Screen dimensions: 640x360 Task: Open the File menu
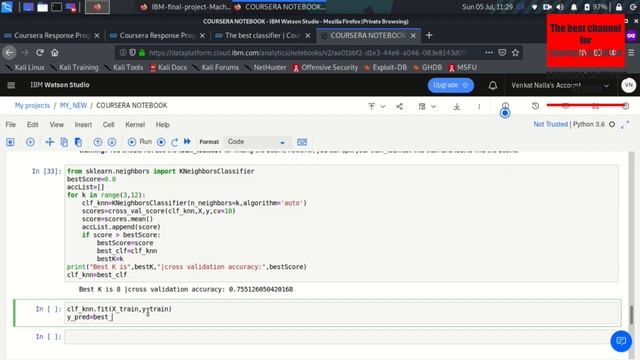click(x=11, y=124)
